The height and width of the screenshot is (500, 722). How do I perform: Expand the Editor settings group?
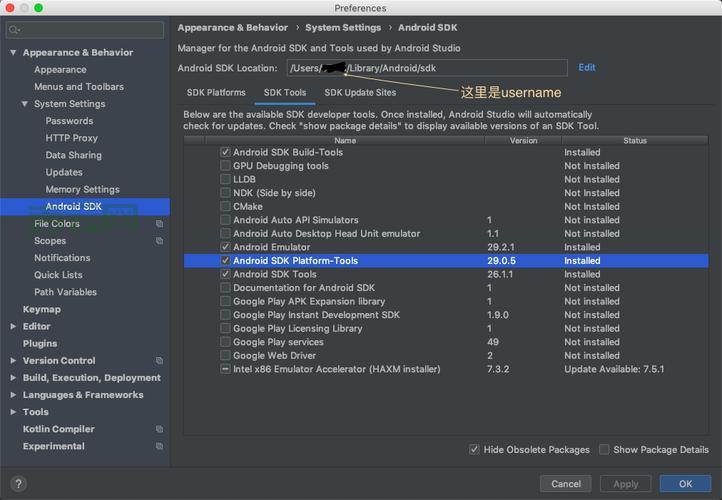coord(13,326)
